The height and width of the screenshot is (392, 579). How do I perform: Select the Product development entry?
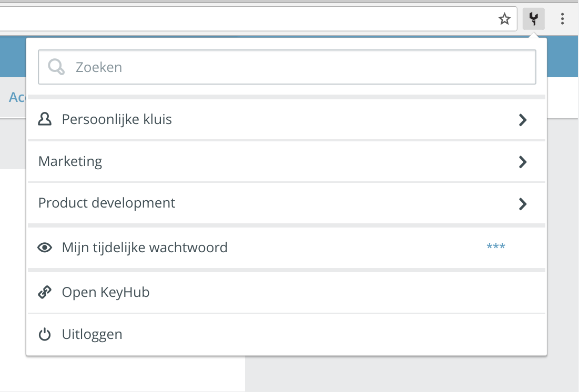(x=287, y=203)
